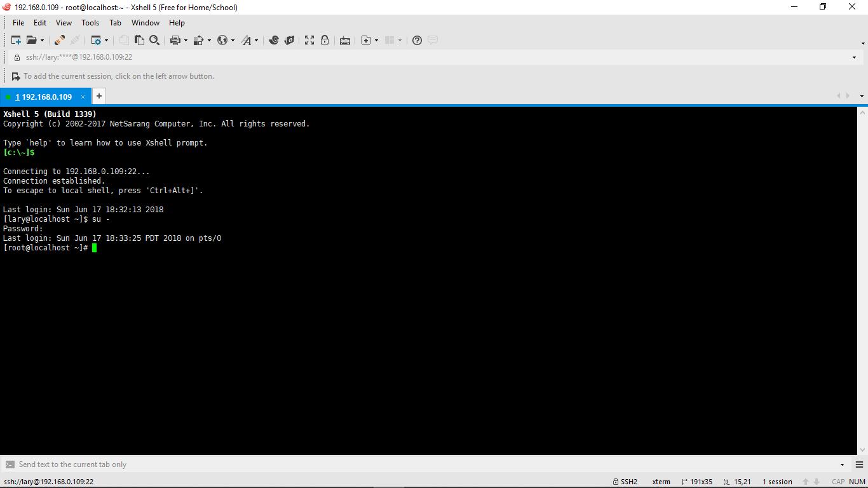Click the add current session arrow button
Viewport: 868px width, 488px height.
click(x=16, y=76)
